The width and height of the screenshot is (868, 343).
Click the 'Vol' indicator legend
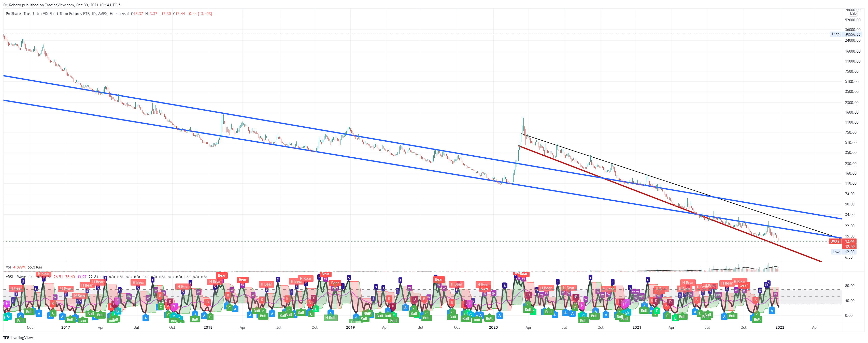8,267
